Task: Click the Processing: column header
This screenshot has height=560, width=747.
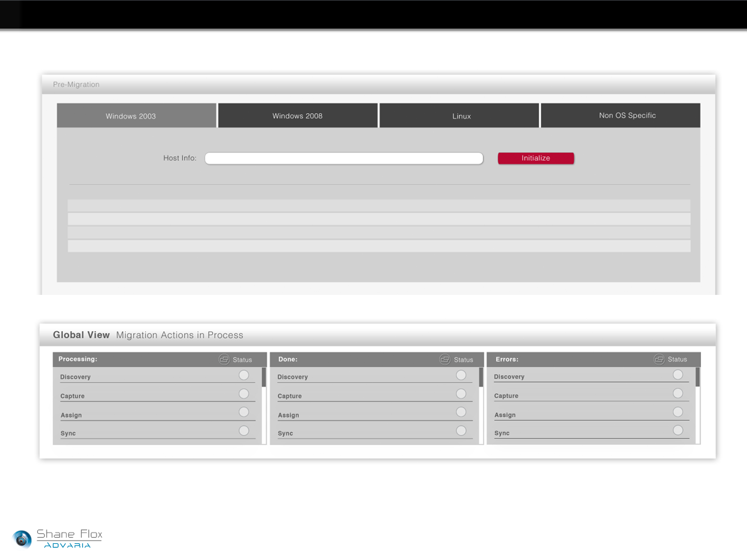Action: 78,359
